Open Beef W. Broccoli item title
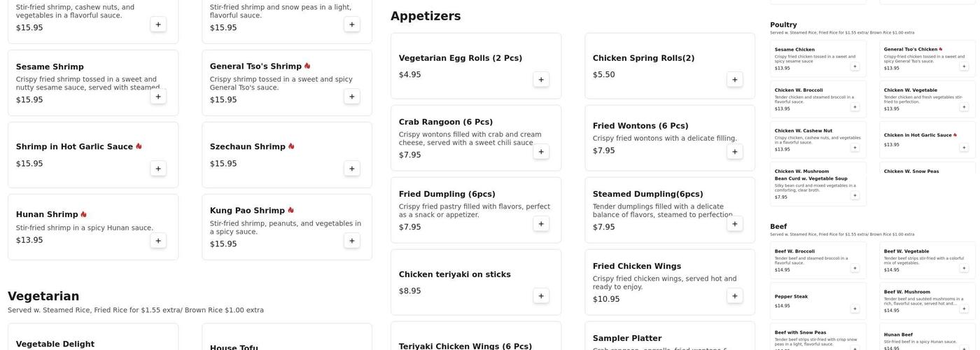 (794, 251)
